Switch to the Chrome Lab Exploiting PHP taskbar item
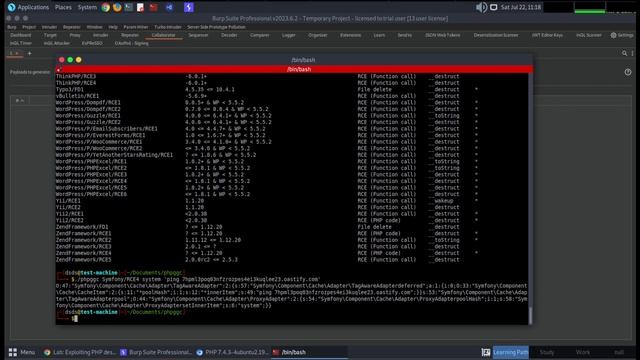This screenshot has height=360, width=640. (x=80, y=352)
